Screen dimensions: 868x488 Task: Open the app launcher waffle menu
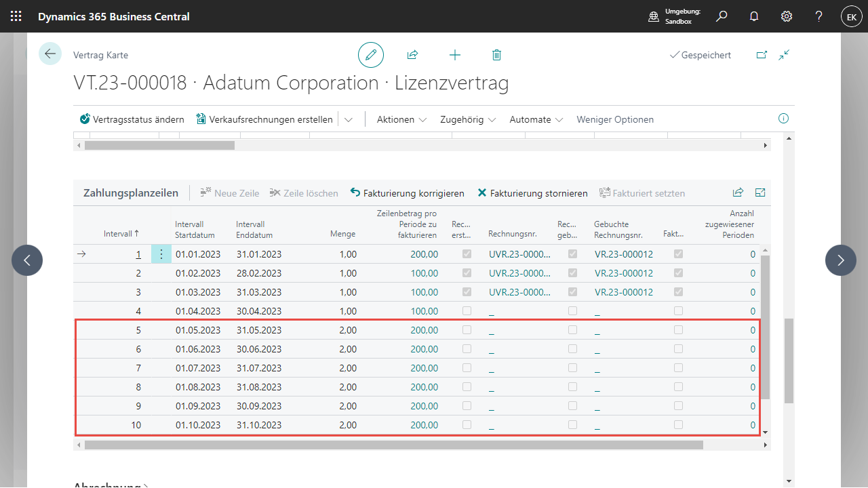16,16
